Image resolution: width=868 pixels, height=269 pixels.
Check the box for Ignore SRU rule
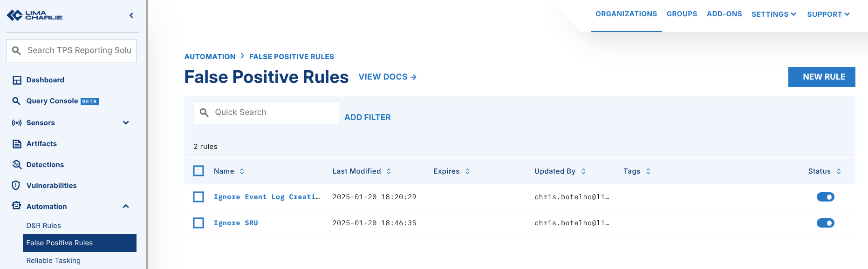coord(198,223)
